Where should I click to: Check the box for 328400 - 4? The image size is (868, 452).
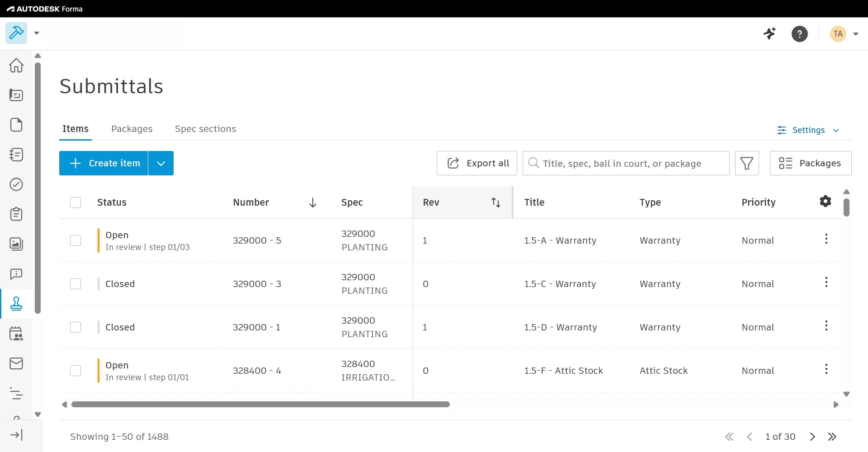(x=75, y=371)
